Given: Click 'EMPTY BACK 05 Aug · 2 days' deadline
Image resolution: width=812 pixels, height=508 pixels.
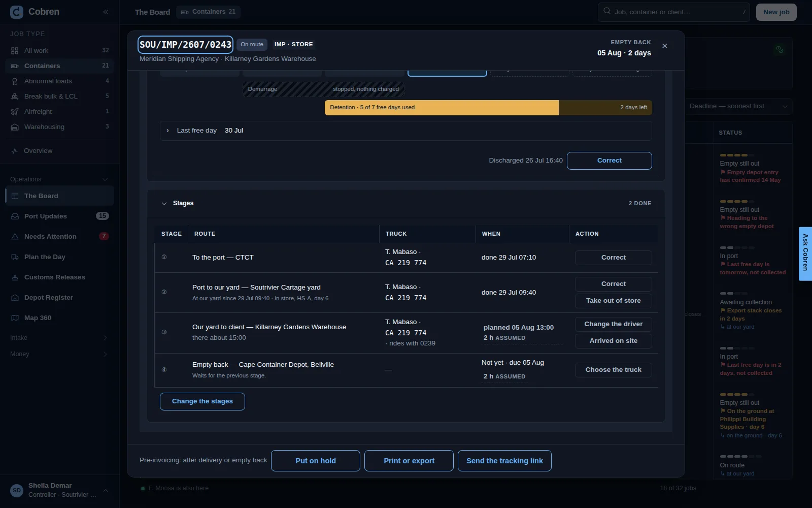Looking at the screenshot, I should point(624,48).
